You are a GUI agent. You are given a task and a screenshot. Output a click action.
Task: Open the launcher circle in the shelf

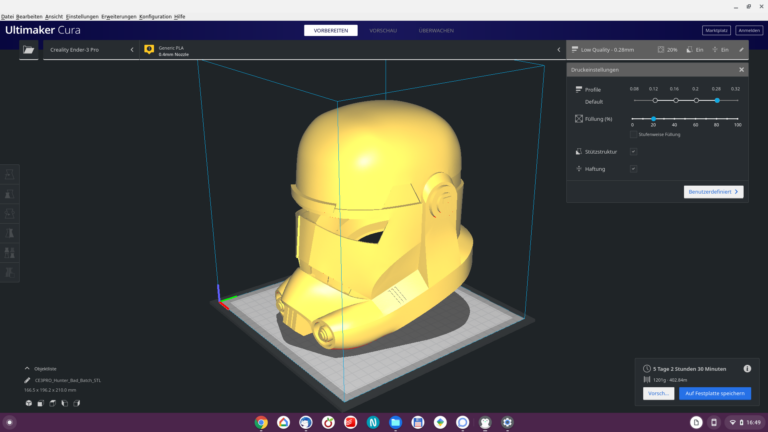pyautogui.click(x=10, y=423)
